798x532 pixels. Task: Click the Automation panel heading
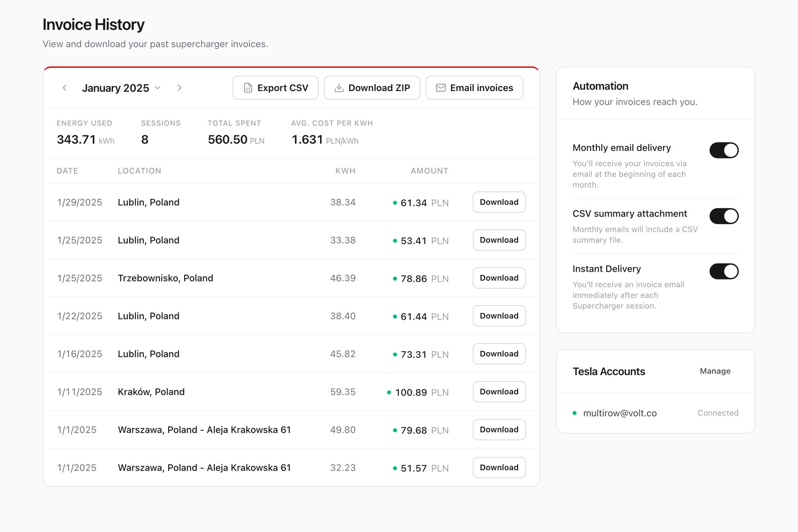[600, 86]
